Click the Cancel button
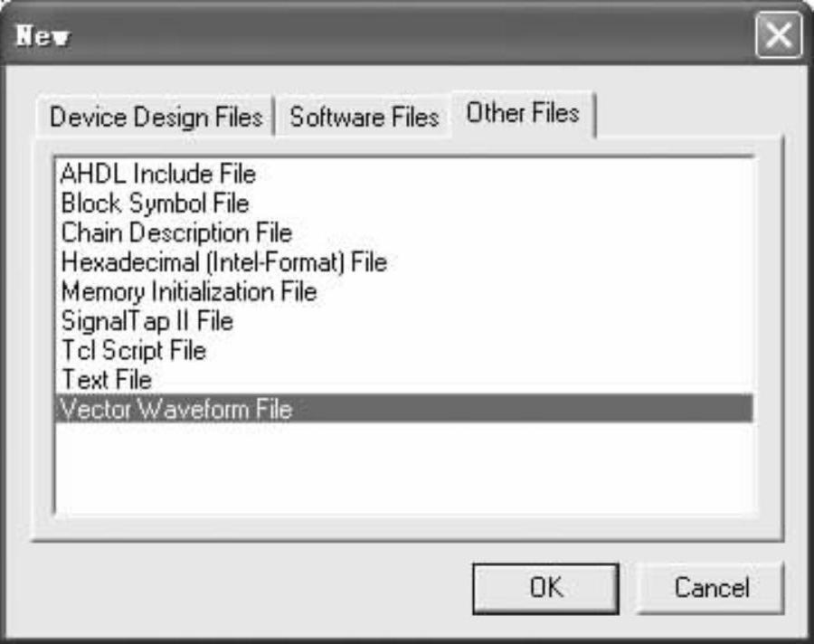Viewport: 814px width, 644px height. 711,588
